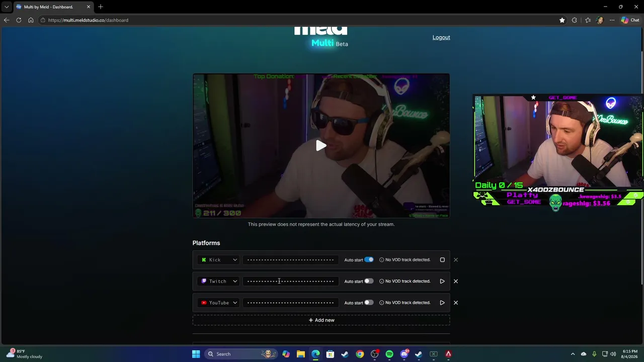Click the microphone tray icon

pyautogui.click(x=594, y=354)
